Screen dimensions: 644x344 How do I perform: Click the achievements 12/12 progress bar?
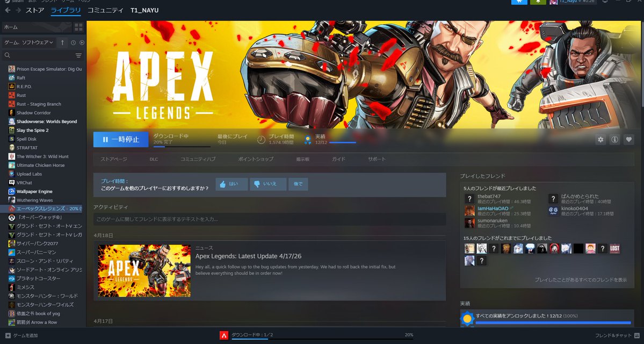[343, 142]
